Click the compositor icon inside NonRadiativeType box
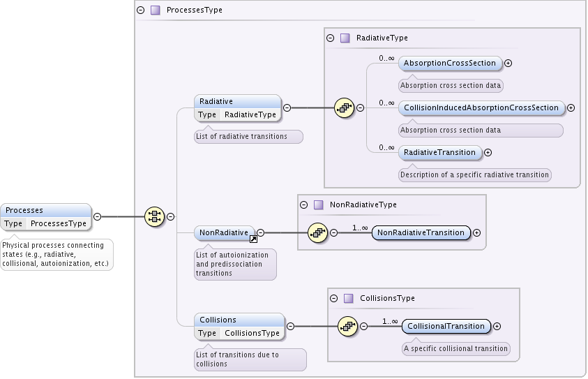This screenshot has height=379, width=588. pos(317,232)
